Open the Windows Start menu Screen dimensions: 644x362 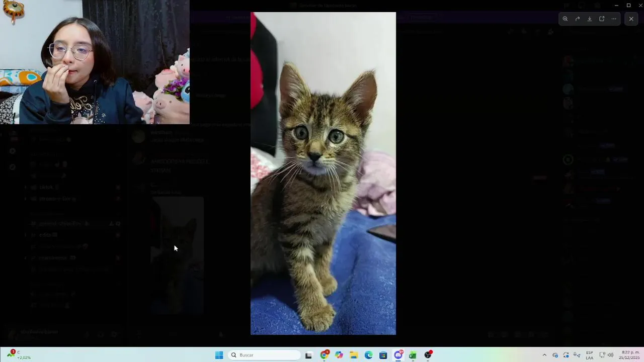click(x=219, y=355)
